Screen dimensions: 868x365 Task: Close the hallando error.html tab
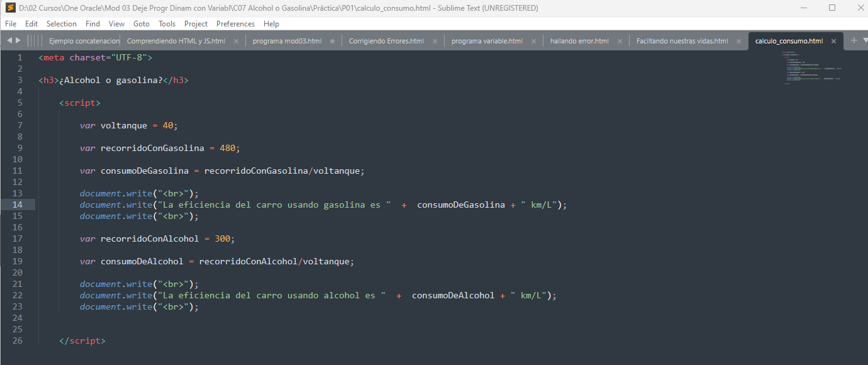[x=620, y=41]
